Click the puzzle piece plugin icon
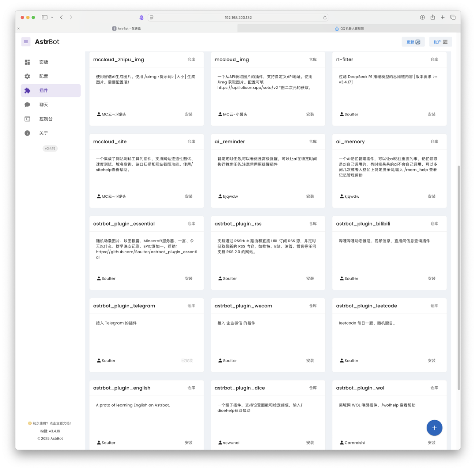 27,90
